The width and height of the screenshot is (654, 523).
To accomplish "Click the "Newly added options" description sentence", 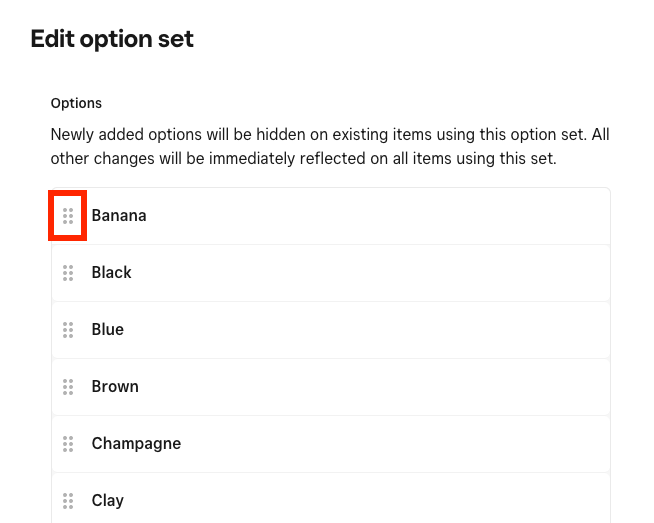I will pyautogui.click(x=300, y=134).
